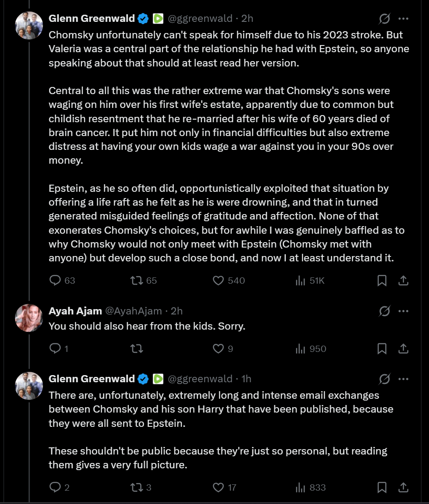
Task: Click Glenn Greenwald name on last tweet
Action: [91, 379]
